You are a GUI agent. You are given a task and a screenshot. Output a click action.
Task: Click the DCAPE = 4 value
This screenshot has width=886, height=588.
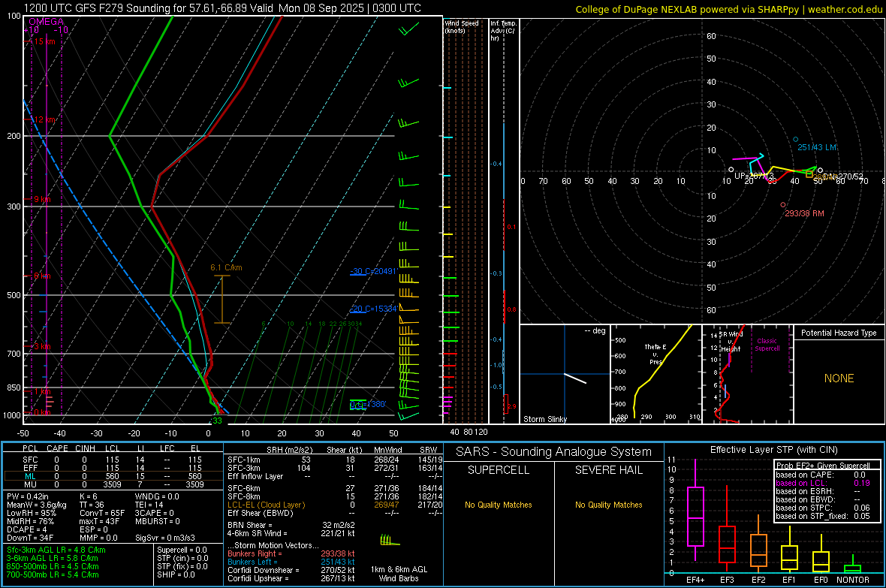[x=26, y=529]
